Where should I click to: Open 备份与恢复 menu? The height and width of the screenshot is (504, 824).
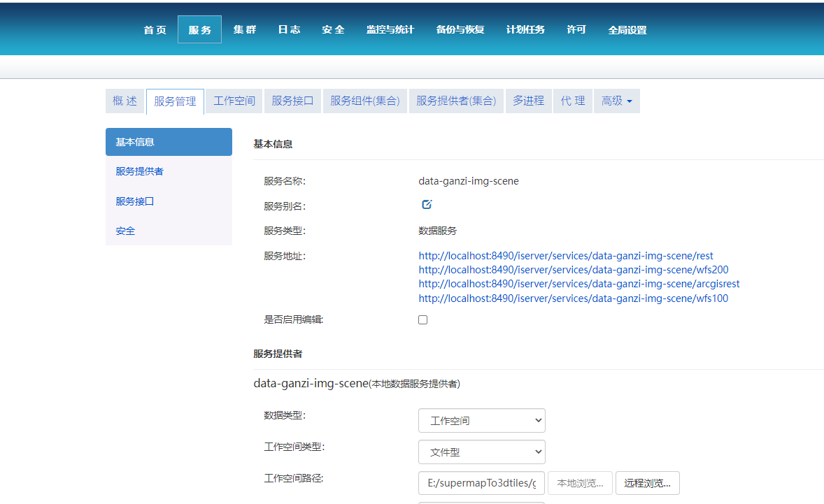coord(460,30)
